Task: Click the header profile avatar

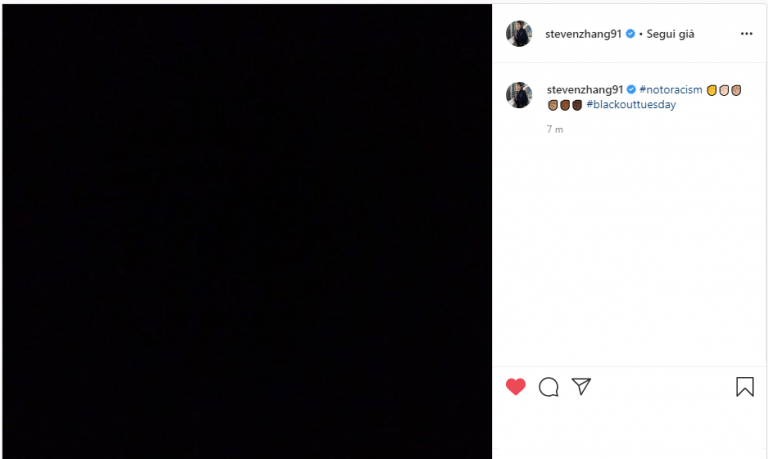Action: click(x=519, y=34)
